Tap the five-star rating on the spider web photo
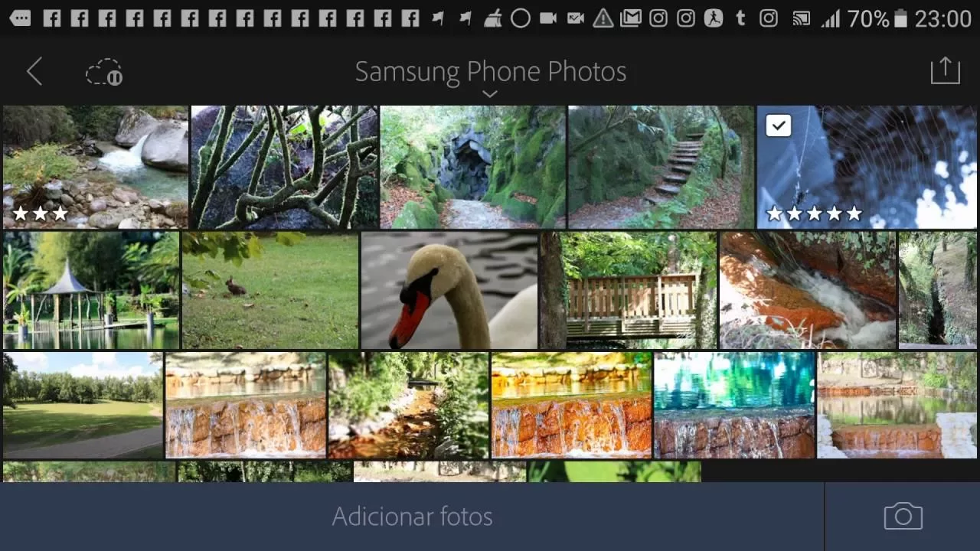The width and height of the screenshot is (980, 551). coord(814,214)
